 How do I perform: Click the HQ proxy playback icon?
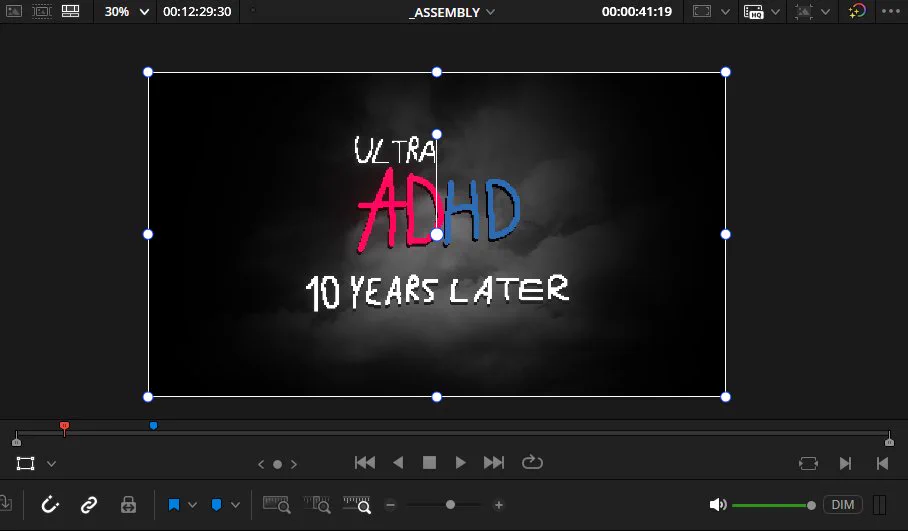(x=753, y=12)
